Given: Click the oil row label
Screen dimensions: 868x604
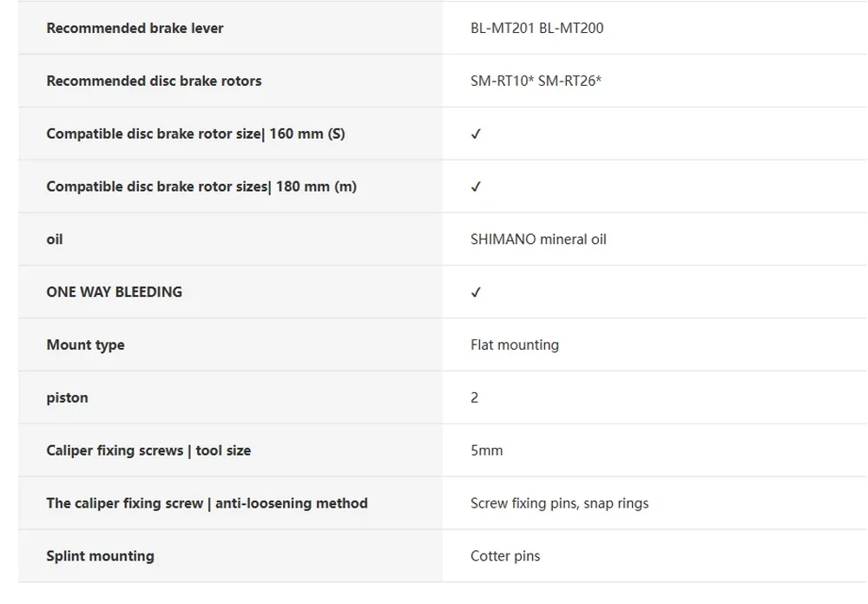Looking at the screenshot, I should tap(54, 240).
